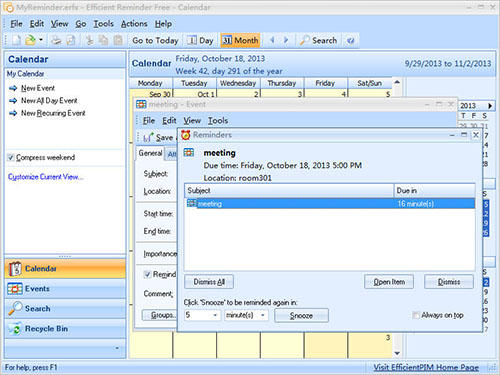Click the Due in column header
500x375 pixels.
434,191
